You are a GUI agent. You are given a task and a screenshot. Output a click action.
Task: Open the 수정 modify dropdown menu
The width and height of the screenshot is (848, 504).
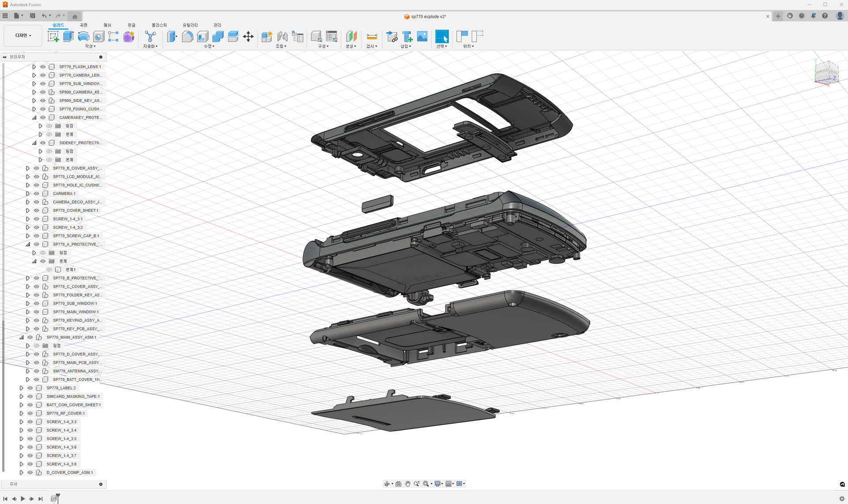coord(209,46)
